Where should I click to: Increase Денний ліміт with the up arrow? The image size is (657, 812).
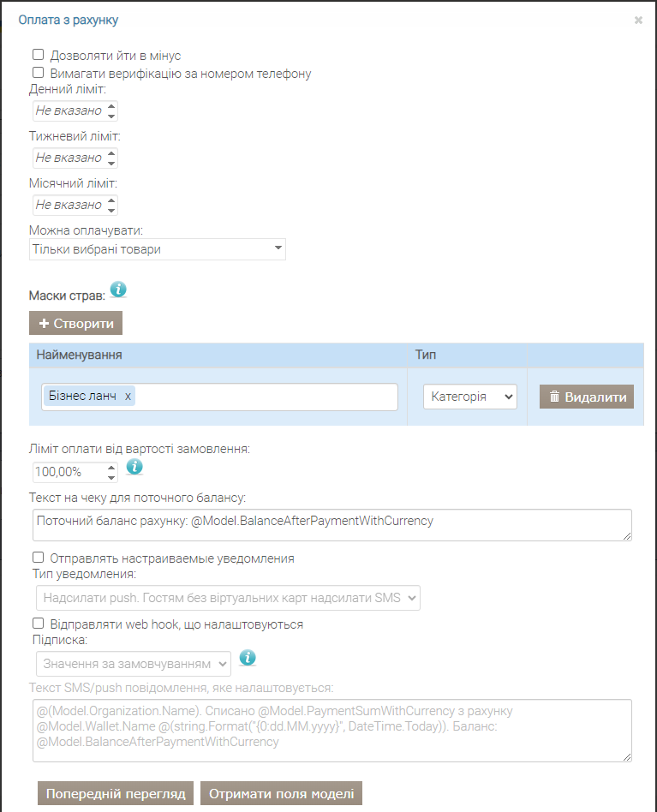click(111, 106)
